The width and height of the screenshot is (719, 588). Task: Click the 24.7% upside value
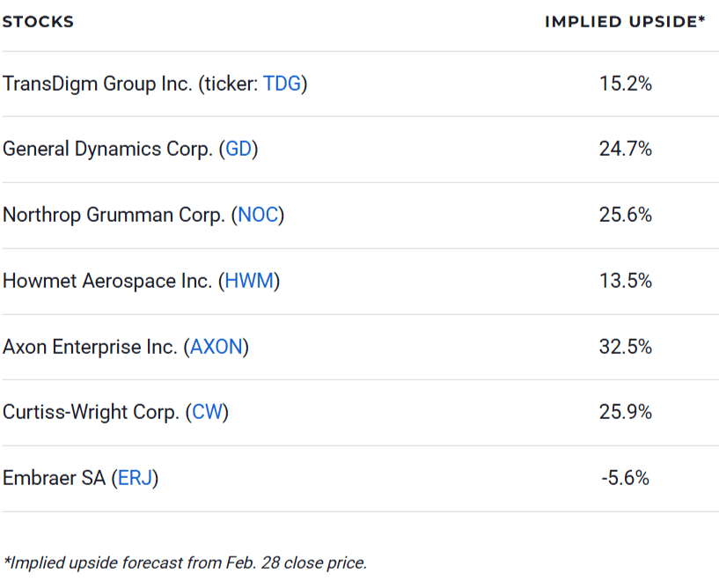625,149
